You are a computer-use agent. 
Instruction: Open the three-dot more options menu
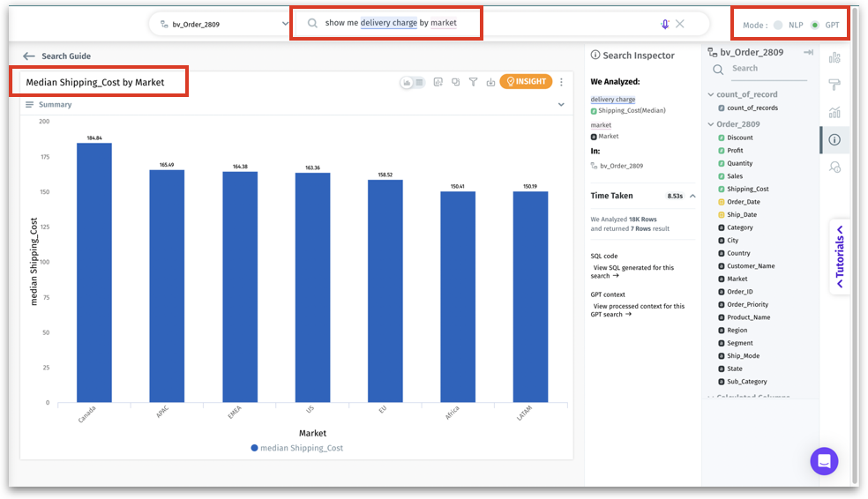(x=562, y=82)
